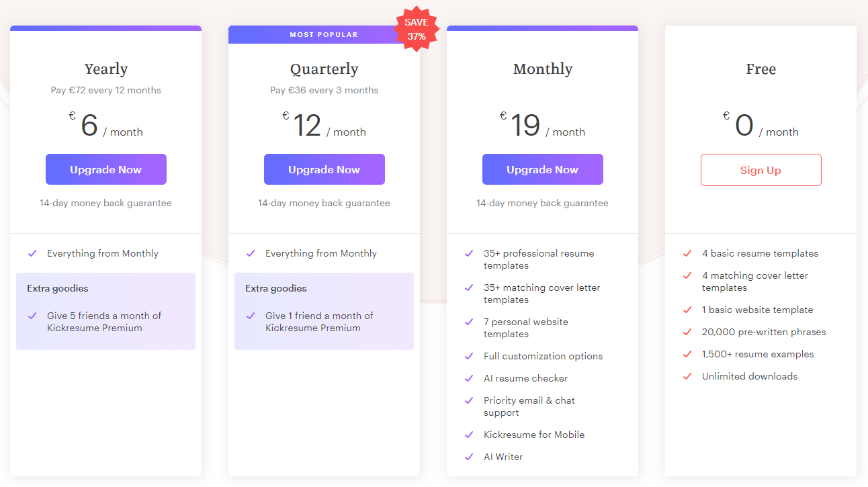Click checkmark next to Kickresume for Mobile
Screen dimensions: 868x487
(x=469, y=435)
